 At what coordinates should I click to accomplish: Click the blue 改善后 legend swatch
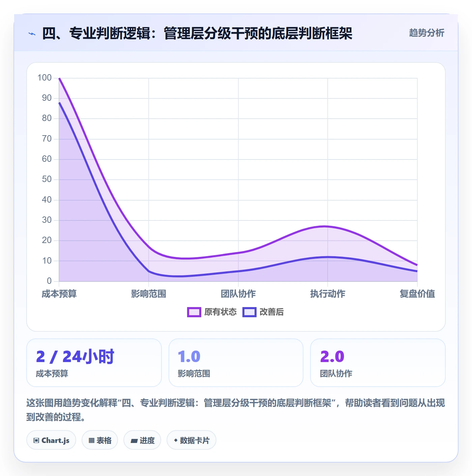point(249,312)
